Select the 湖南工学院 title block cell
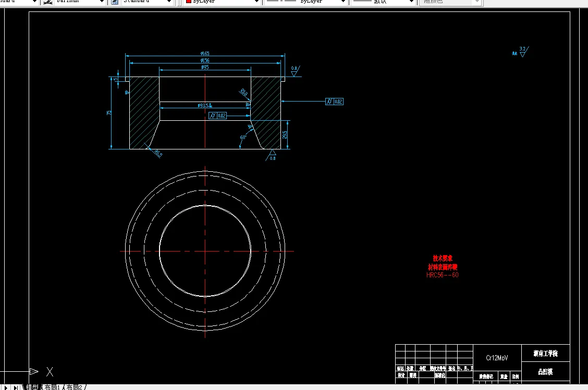This screenshot has width=588, height=390. coord(546,353)
